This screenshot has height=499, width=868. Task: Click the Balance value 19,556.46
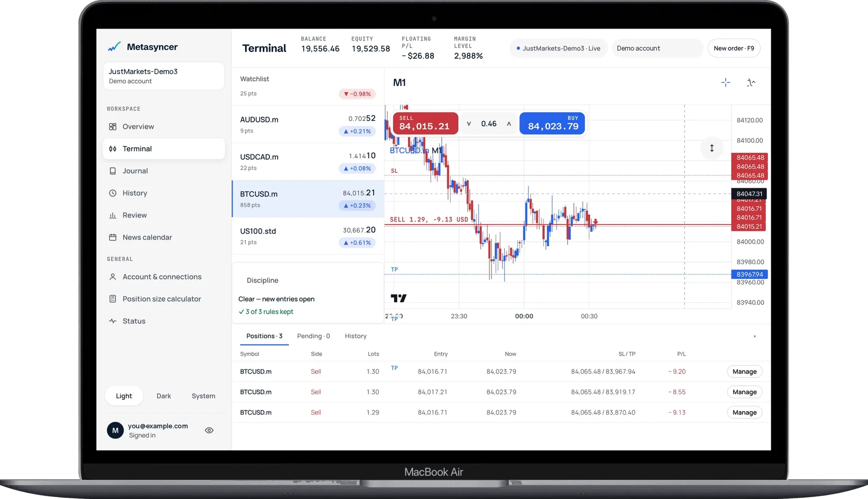[320, 49]
